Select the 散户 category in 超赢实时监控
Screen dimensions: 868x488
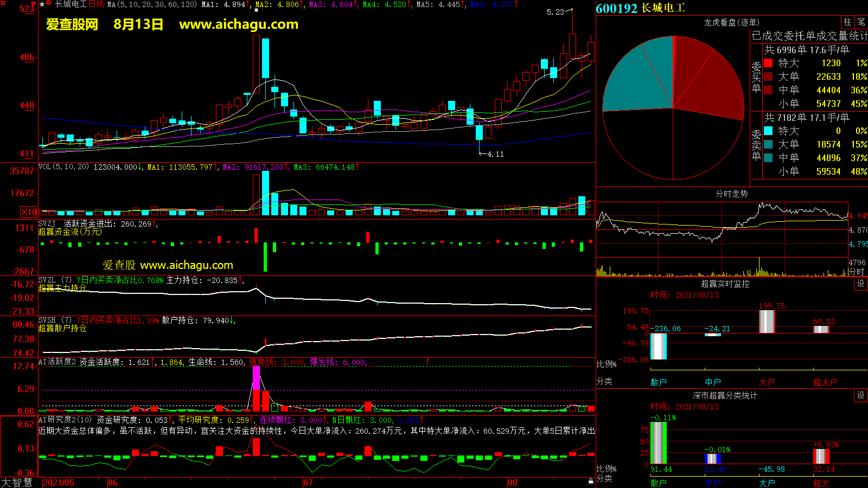tap(658, 382)
